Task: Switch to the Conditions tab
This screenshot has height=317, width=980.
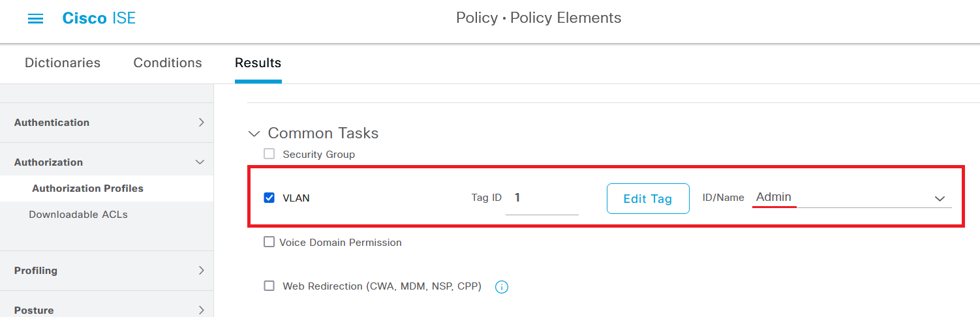Action: click(x=168, y=63)
